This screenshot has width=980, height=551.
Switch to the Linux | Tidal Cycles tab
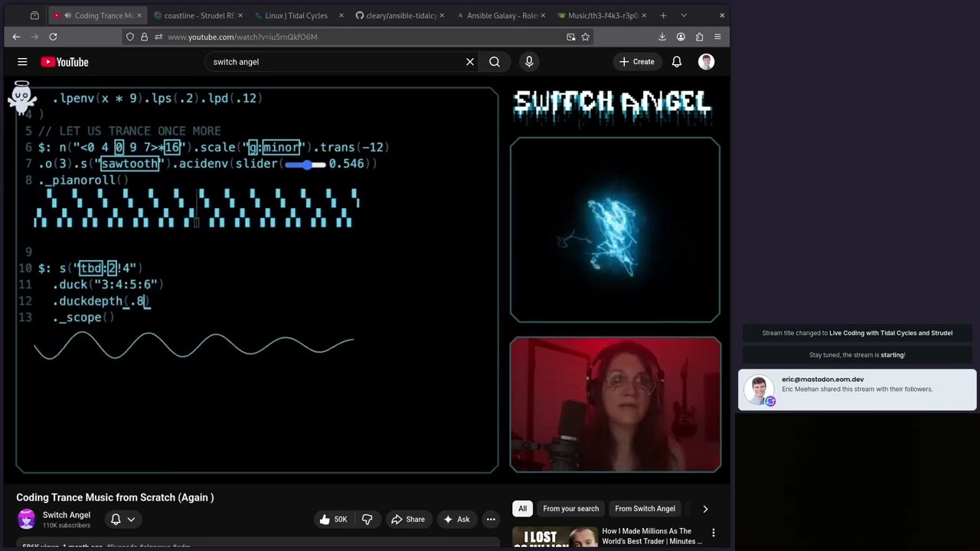pos(296,15)
